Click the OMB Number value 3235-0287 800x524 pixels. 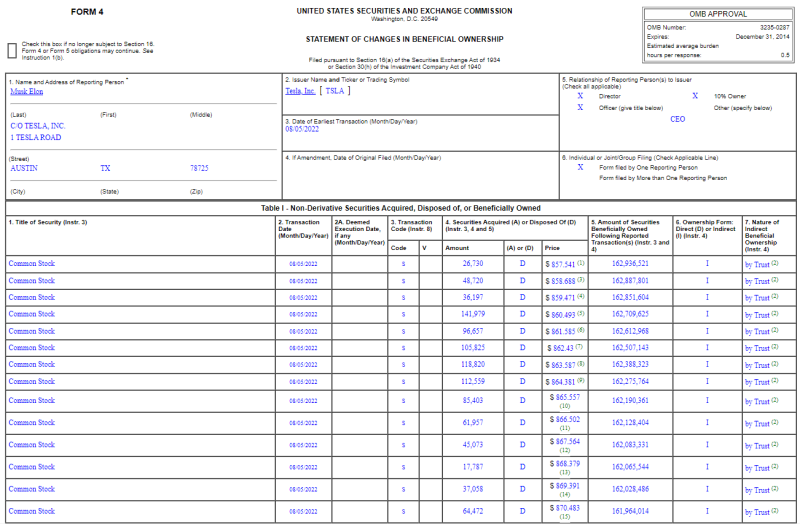tap(774, 28)
